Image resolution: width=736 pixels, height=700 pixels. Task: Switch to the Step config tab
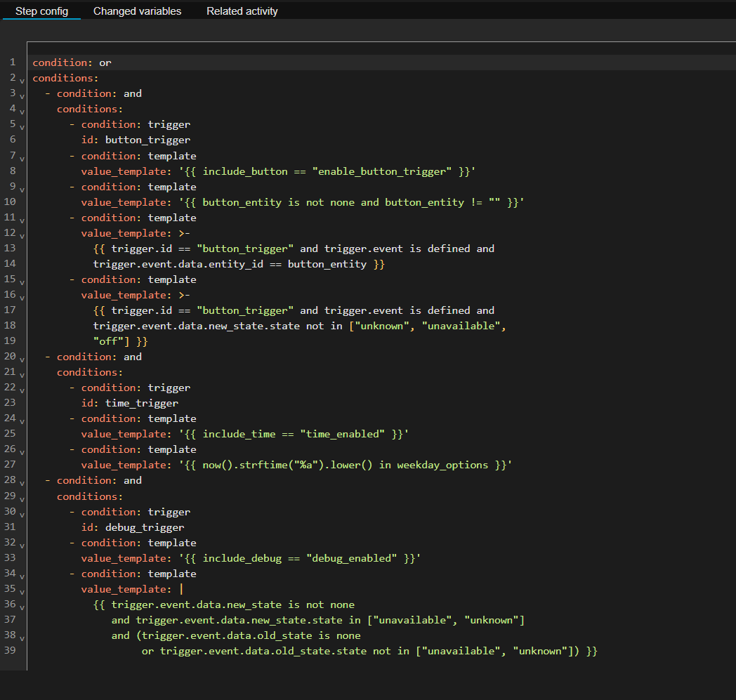[x=41, y=11]
